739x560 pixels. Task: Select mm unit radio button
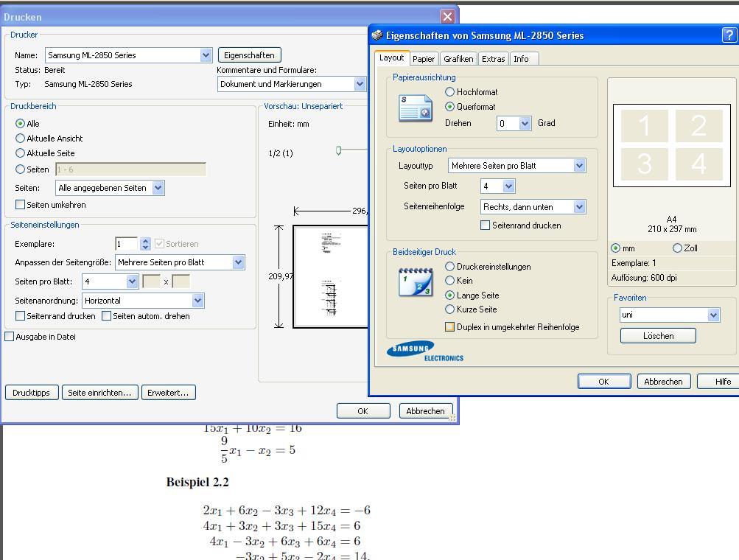click(615, 248)
